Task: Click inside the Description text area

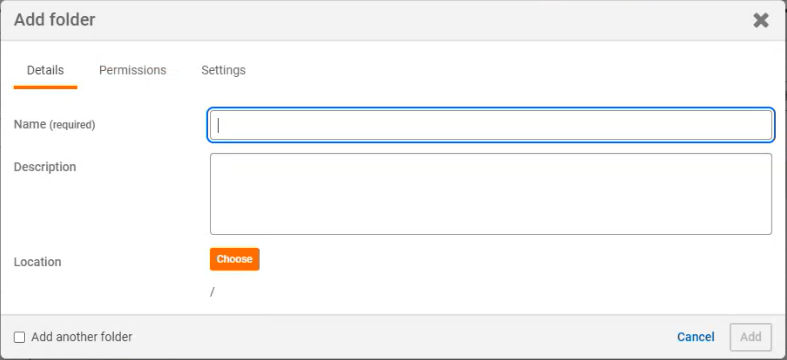Action: click(x=490, y=194)
